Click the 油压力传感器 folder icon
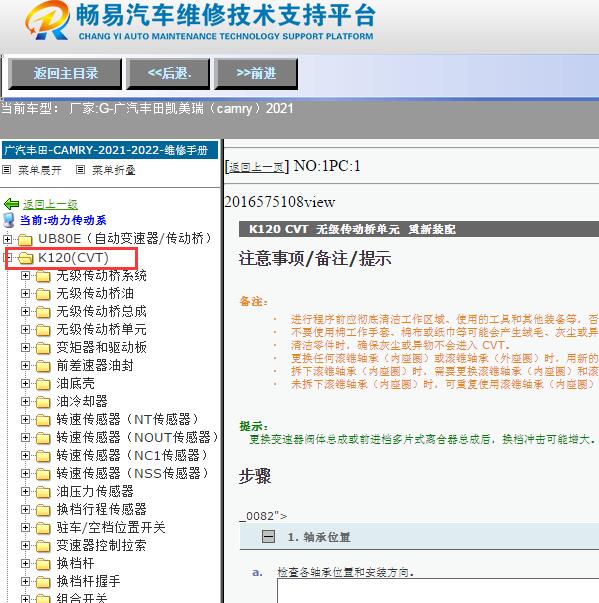 (43, 492)
